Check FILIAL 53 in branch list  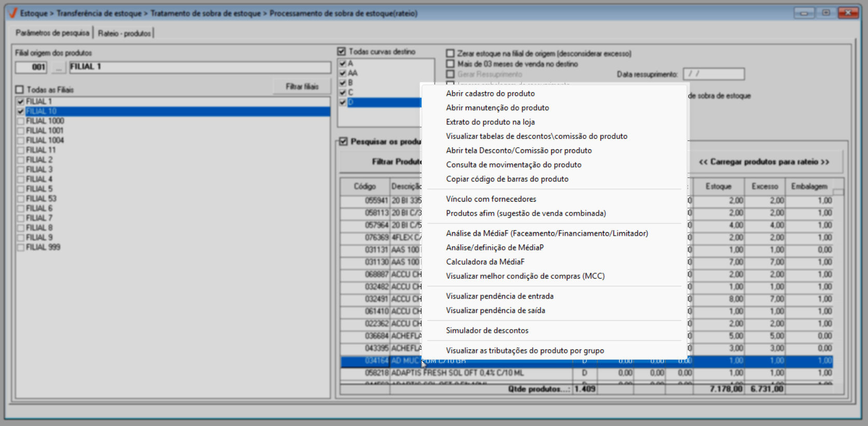pyautogui.click(x=21, y=199)
